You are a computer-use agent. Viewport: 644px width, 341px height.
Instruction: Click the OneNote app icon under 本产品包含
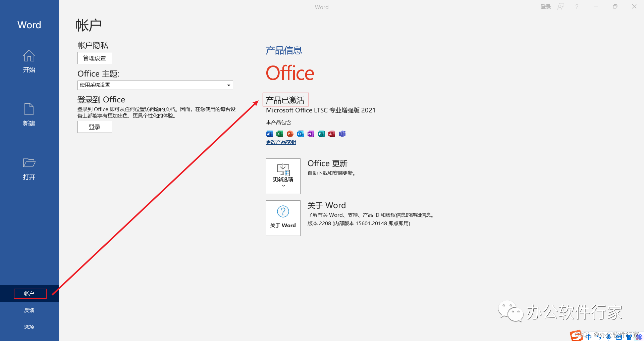[311, 134]
